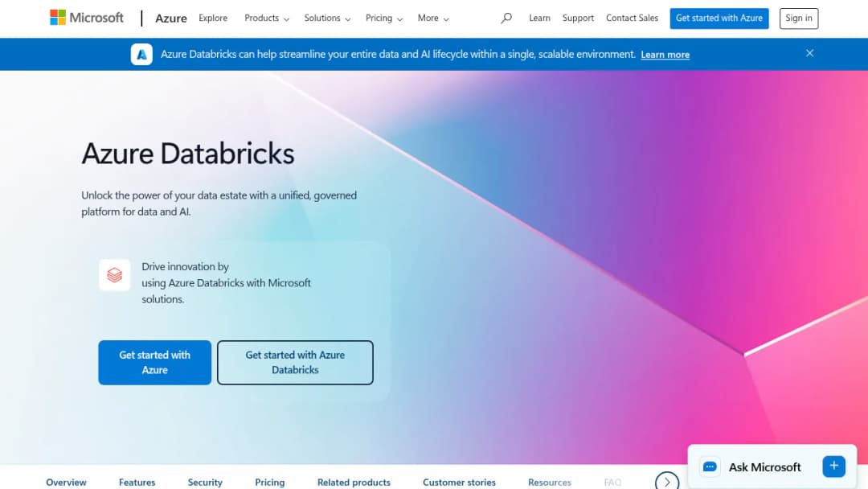Go to Explore in top navigation

coord(213,18)
